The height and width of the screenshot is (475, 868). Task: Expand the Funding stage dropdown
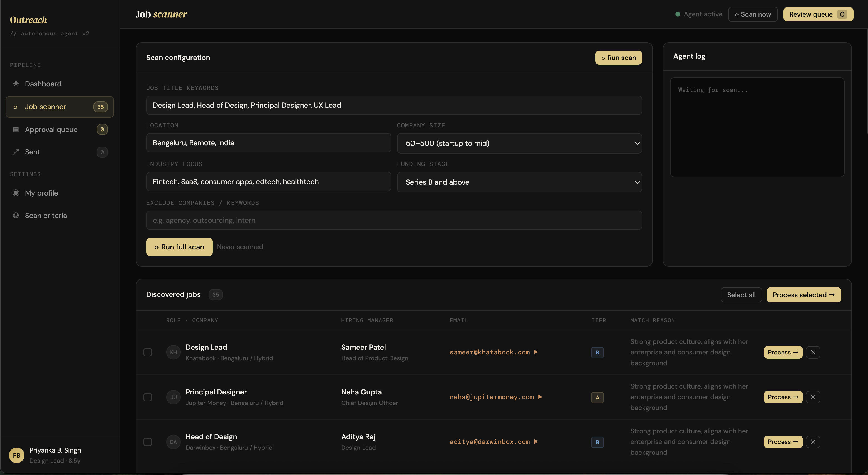[519, 182]
